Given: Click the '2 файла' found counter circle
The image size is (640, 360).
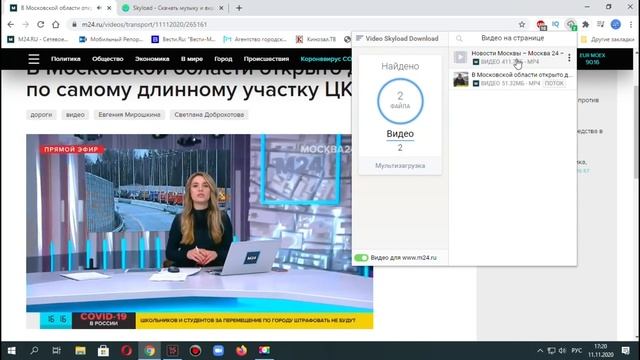Looking at the screenshot, I should coord(400,101).
